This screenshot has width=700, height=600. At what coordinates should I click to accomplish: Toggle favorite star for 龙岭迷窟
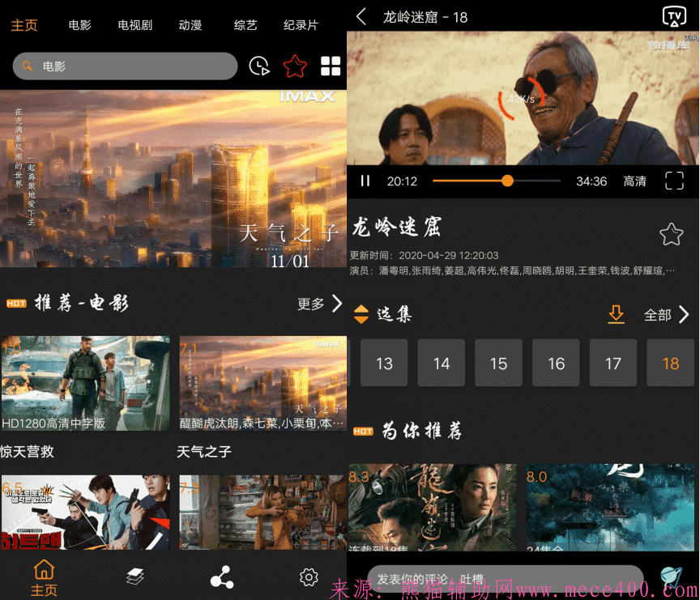tap(671, 234)
